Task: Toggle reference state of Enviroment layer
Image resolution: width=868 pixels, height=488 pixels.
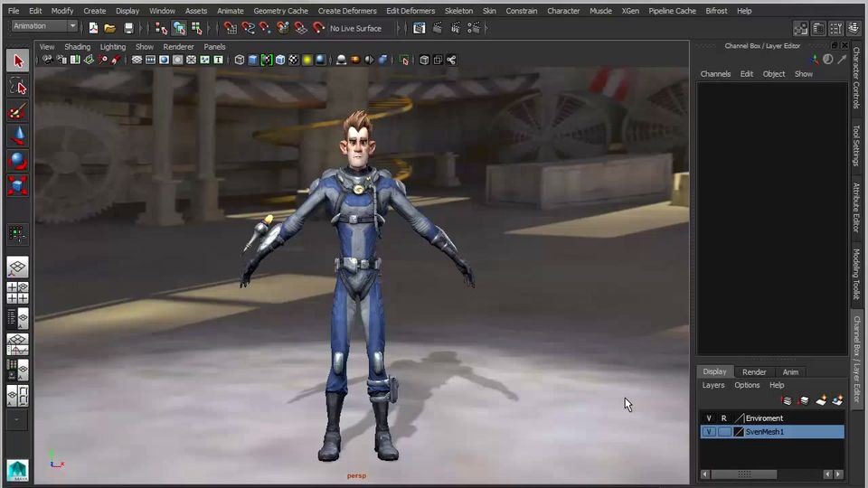Action: (723, 418)
